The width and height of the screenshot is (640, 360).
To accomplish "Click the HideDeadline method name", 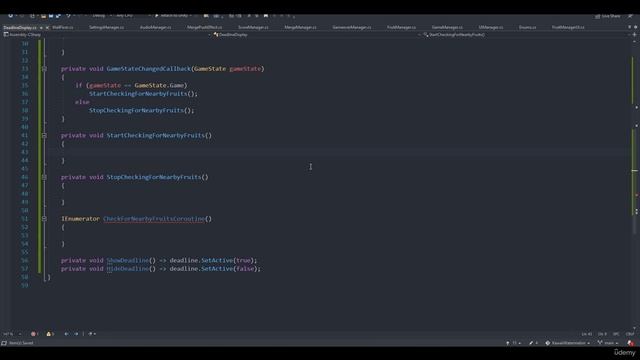I will point(128,269).
